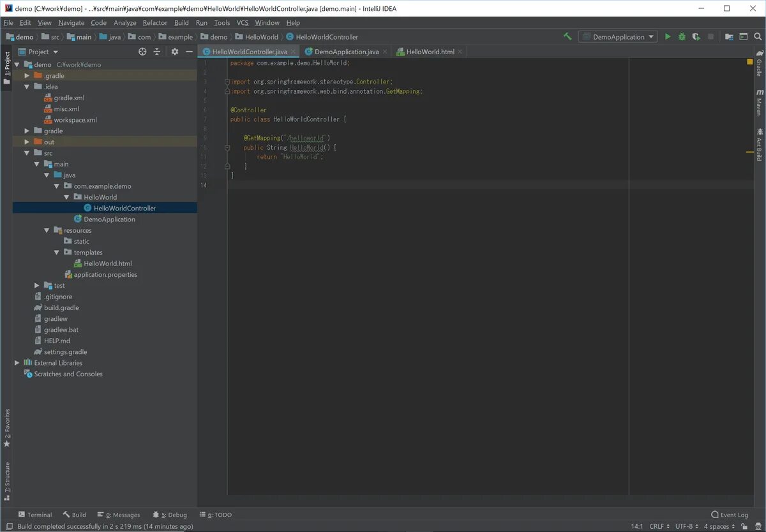
Task: Open the 0: Messages tool window
Action: coord(119,515)
